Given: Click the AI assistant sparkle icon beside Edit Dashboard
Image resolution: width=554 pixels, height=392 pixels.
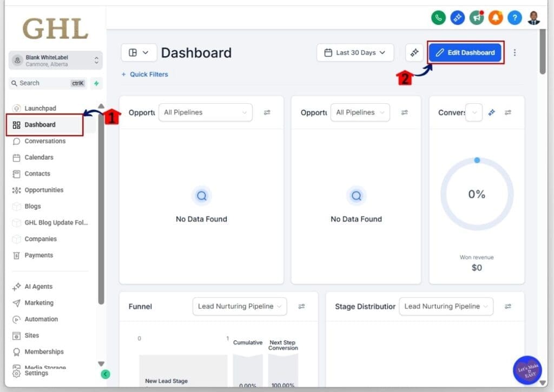Looking at the screenshot, I should pos(414,52).
